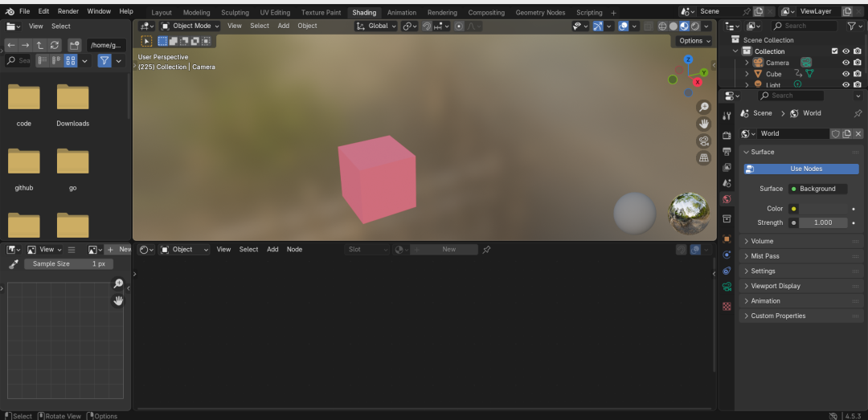Open the Node menu in shader editor
This screenshot has height=420, width=868.
coord(294,250)
